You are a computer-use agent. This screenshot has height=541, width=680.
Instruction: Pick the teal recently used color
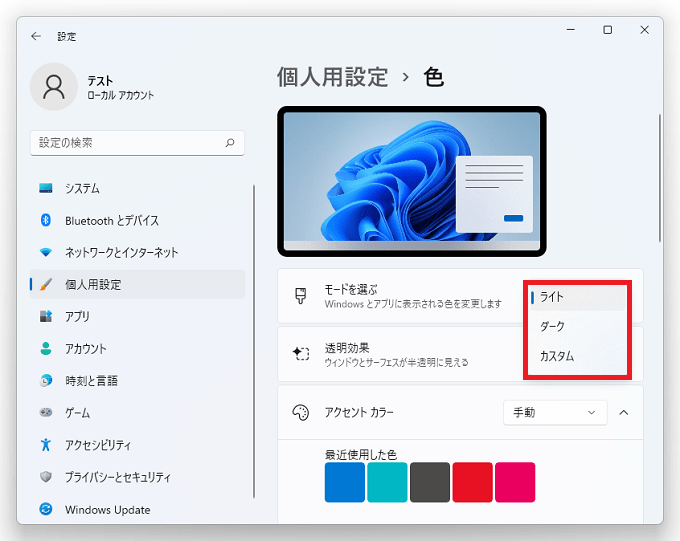[387, 482]
